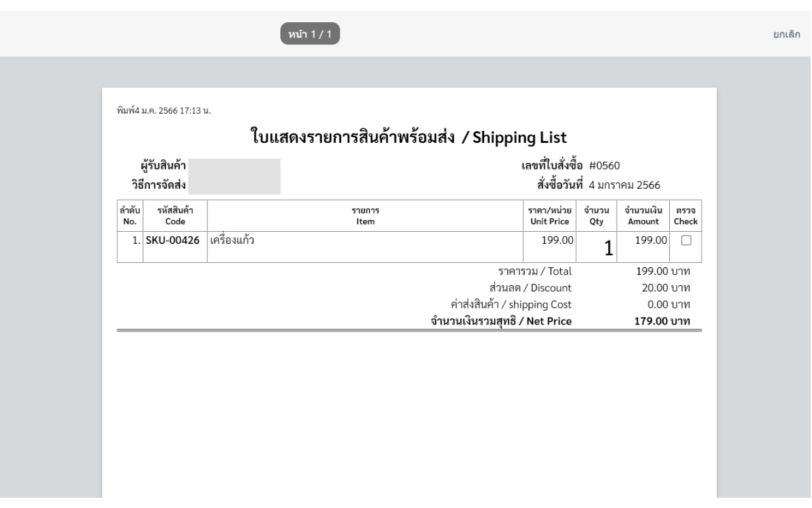
Task: Click the ยกเลิก cancel link
Action: [786, 34]
